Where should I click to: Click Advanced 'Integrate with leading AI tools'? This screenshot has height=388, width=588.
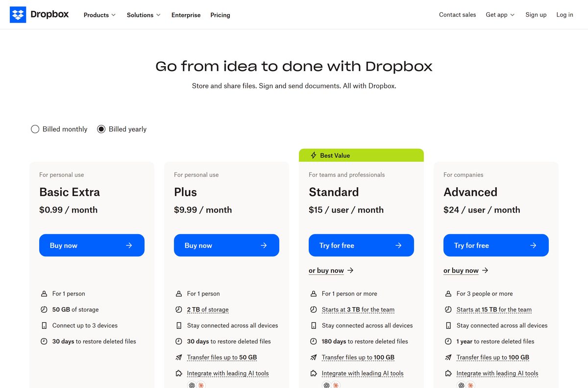497,373
